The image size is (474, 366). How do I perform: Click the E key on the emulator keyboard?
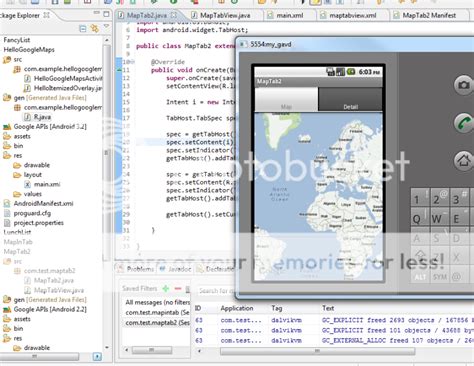tap(459, 217)
